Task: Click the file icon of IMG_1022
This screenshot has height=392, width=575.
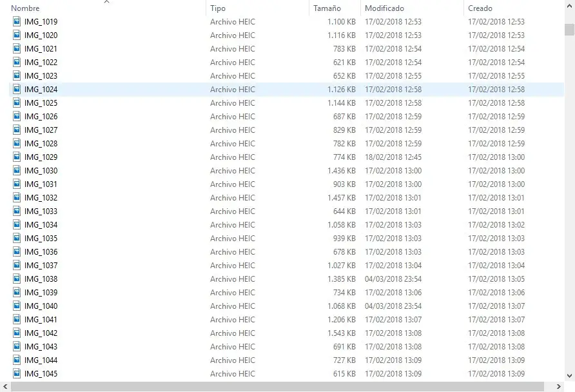Action: click(17, 62)
